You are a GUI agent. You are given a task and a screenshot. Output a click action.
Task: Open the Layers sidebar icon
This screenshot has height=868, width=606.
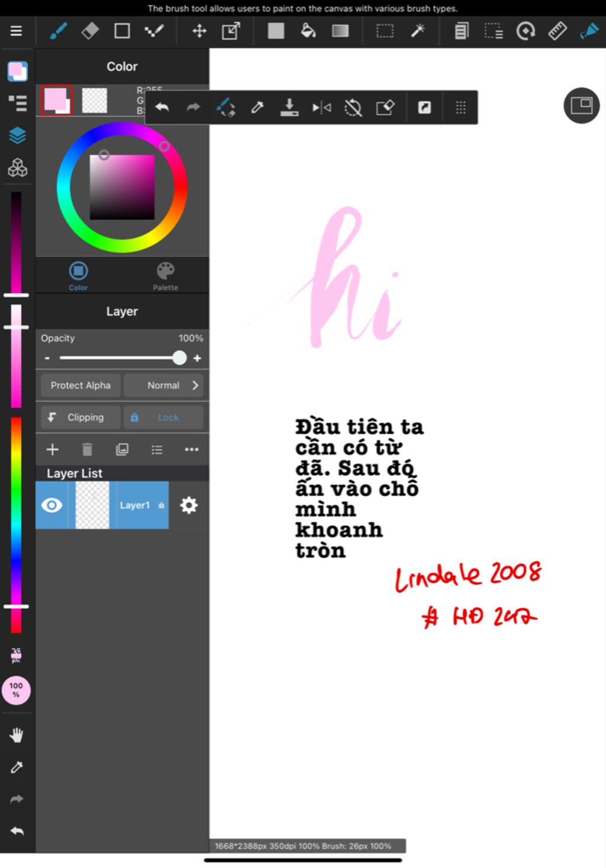point(17,135)
